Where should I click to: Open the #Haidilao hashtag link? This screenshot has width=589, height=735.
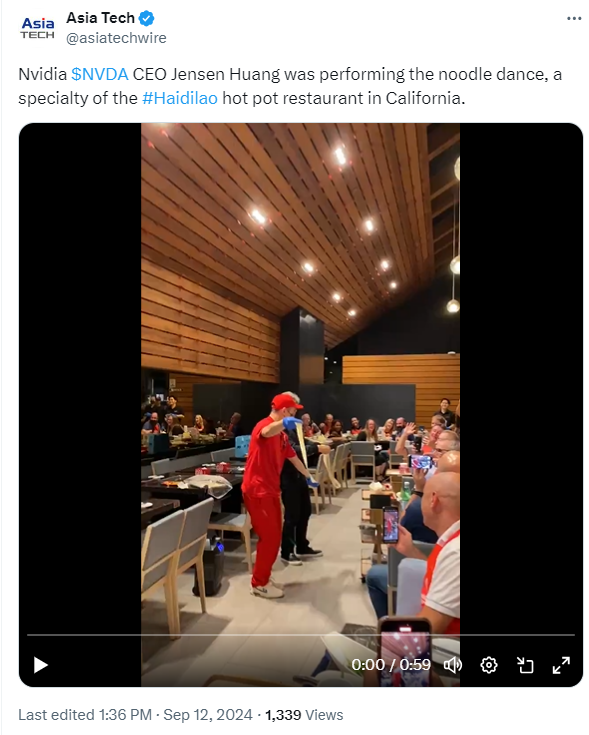[180, 98]
